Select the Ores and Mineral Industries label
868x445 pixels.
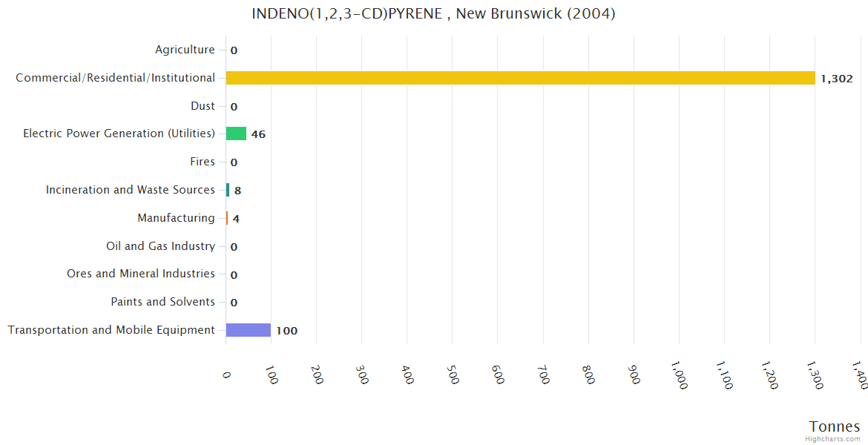141,274
